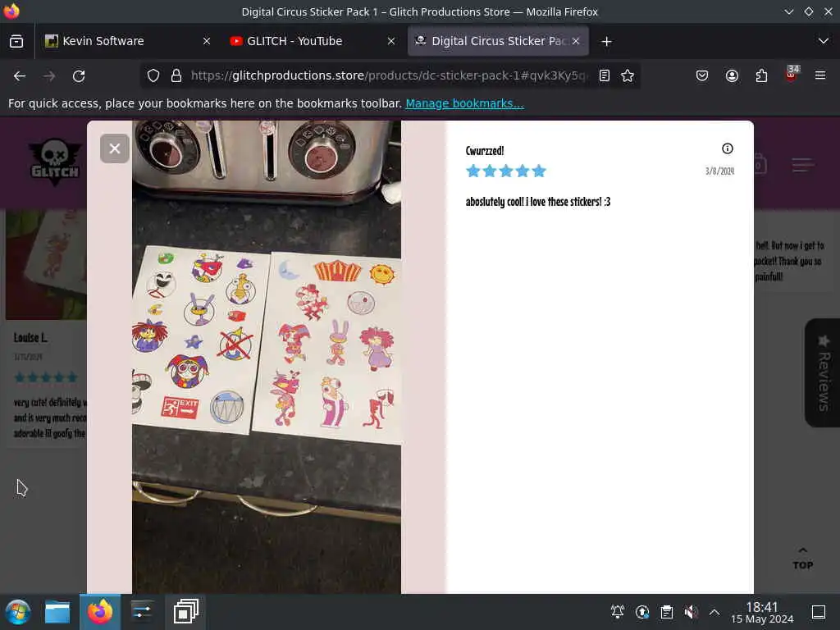Switch to the Kevin Software tab
The height and width of the screenshot is (630, 840).
pyautogui.click(x=127, y=41)
